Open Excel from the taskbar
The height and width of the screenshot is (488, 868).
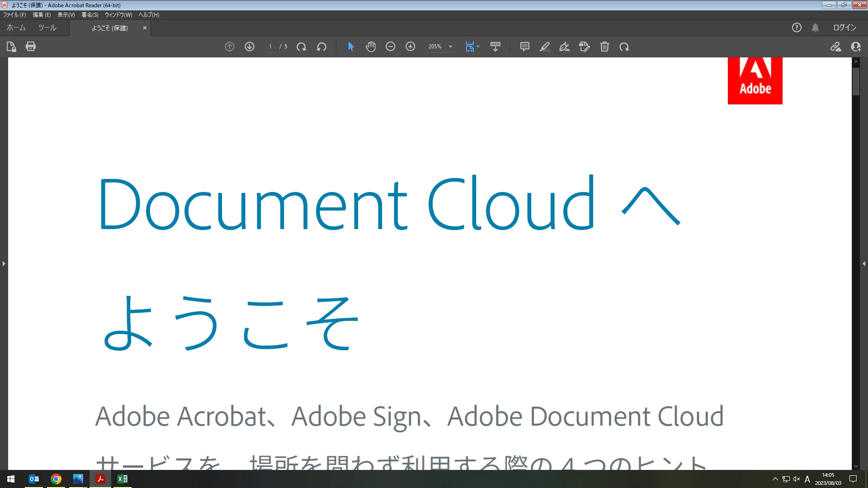pos(122,479)
